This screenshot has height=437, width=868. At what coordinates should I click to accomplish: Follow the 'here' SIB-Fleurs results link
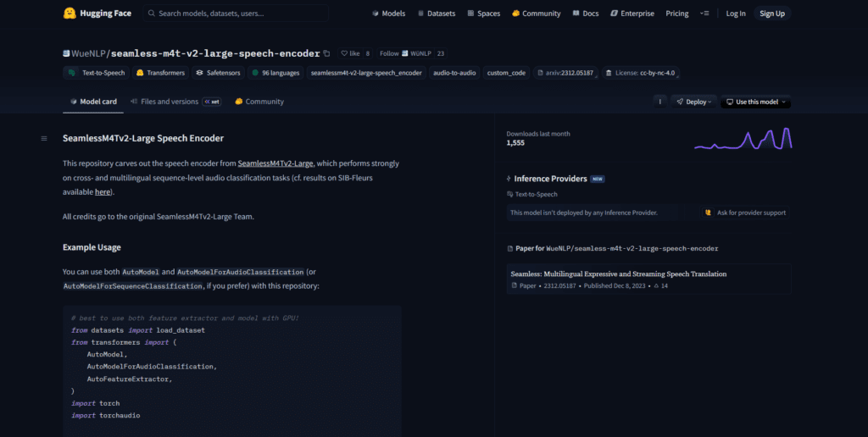[103, 192]
